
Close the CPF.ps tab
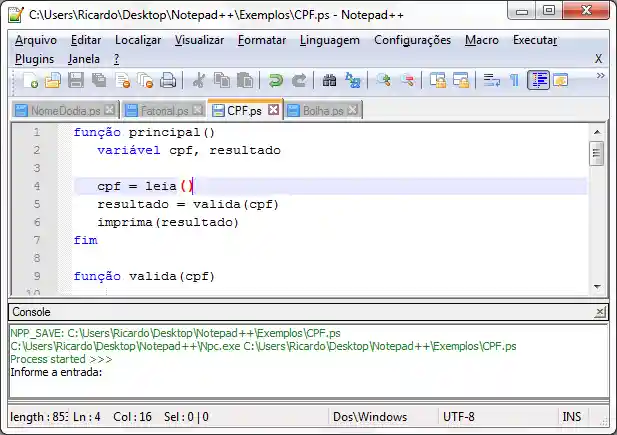pyautogui.click(x=274, y=110)
